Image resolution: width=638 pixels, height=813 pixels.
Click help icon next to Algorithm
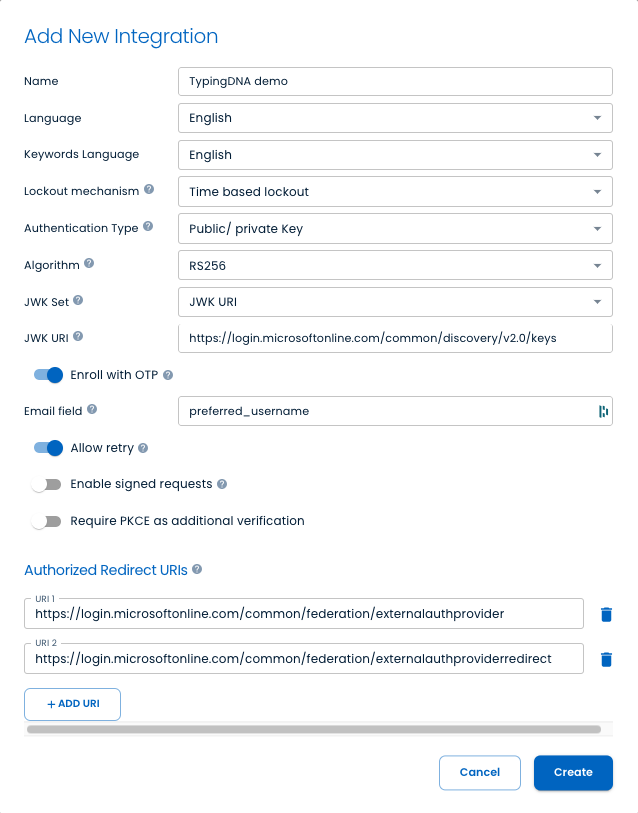click(89, 264)
